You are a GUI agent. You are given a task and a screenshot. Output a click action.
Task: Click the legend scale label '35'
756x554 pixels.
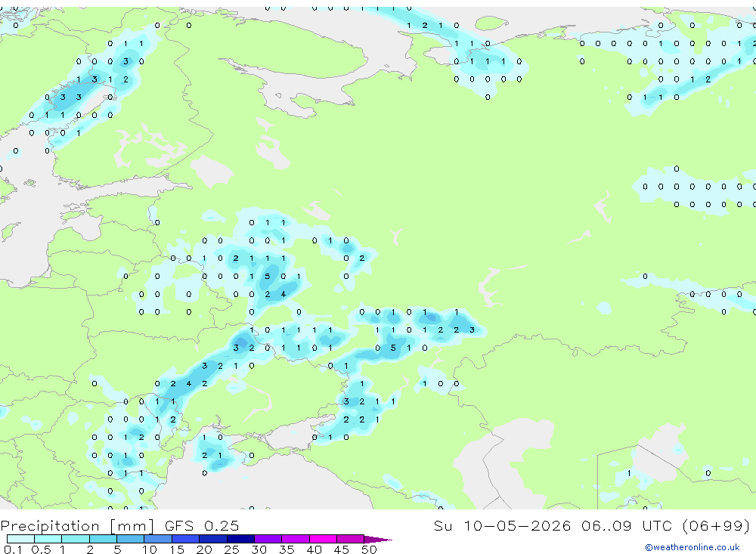(287, 549)
